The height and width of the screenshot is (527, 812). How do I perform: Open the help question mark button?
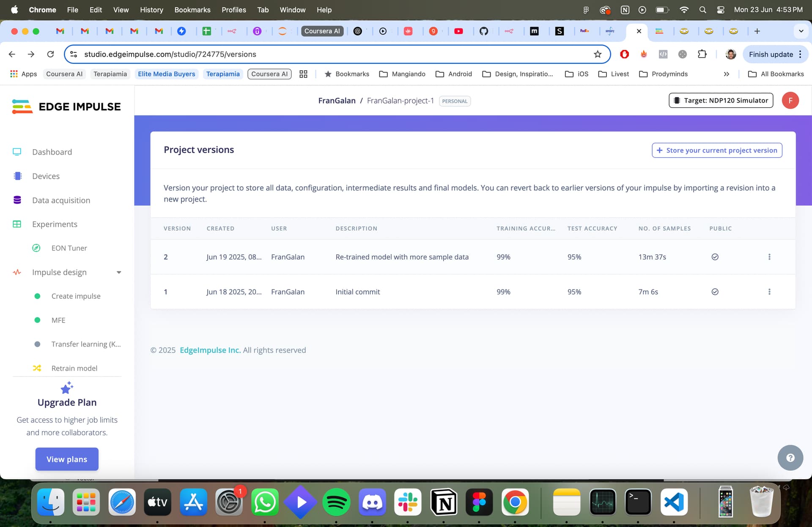(790, 458)
